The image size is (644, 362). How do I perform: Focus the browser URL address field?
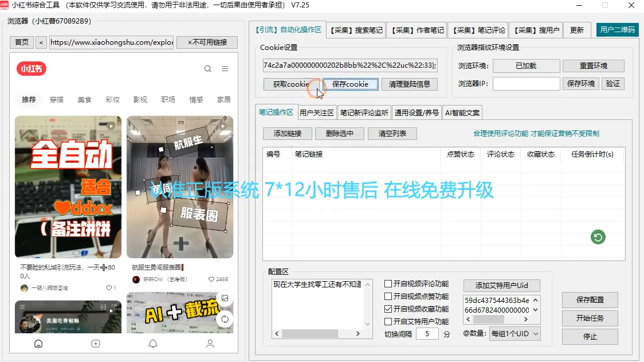pos(112,42)
